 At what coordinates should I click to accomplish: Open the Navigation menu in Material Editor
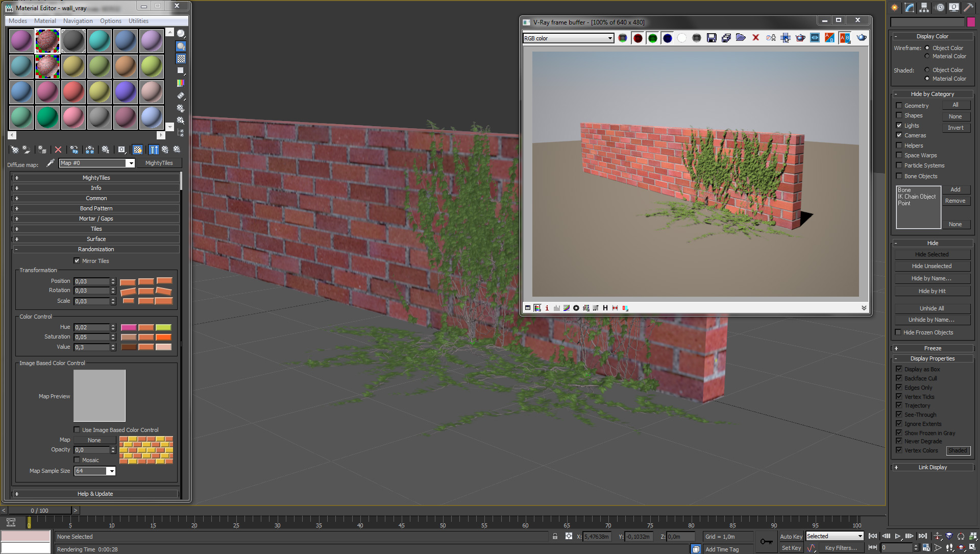78,21
